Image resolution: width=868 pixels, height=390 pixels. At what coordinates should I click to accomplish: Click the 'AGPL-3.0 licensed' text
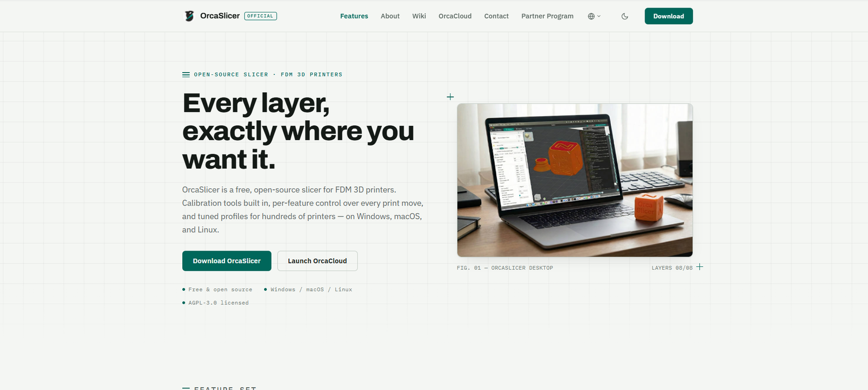click(219, 303)
